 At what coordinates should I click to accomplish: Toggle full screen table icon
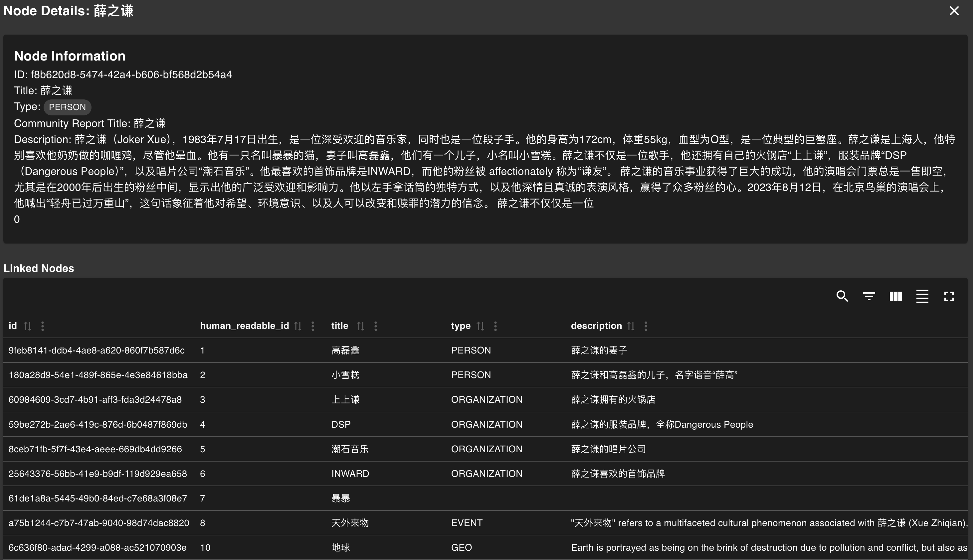coord(949,296)
